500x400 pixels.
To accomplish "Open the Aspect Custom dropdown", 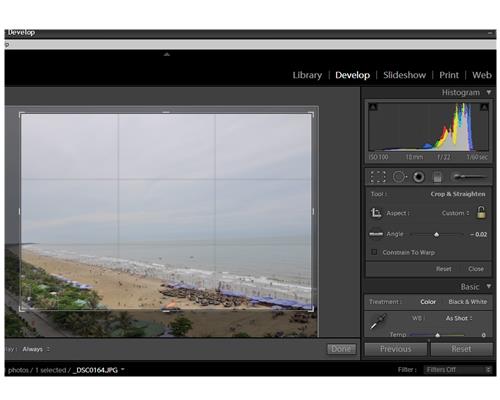I will click(x=455, y=213).
